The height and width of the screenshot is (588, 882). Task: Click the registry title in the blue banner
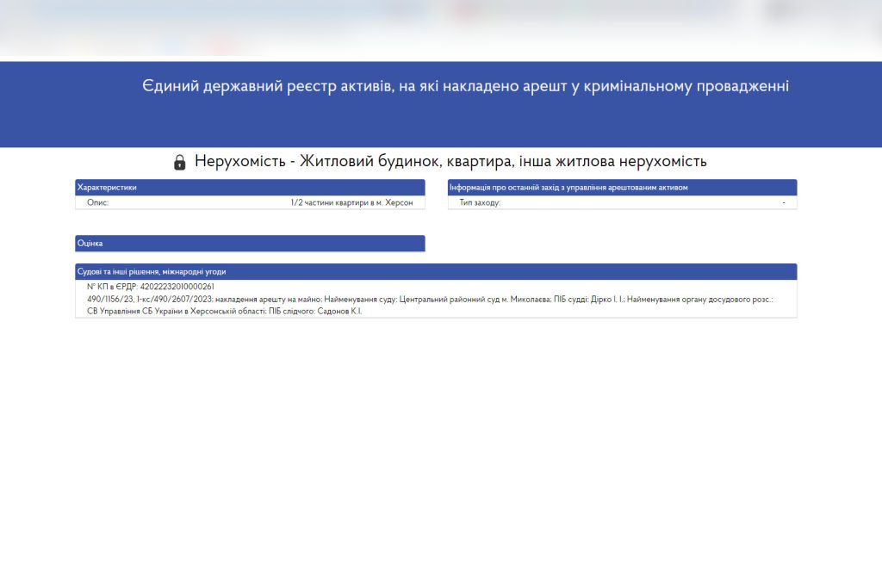tap(465, 86)
